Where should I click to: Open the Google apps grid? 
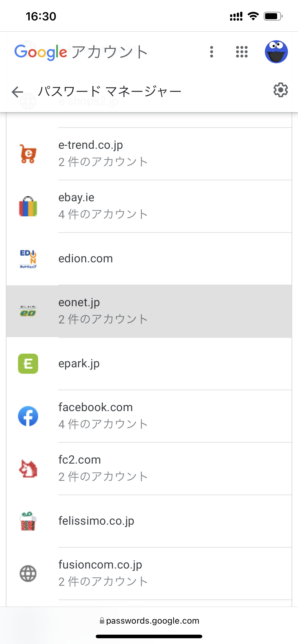point(242,52)
